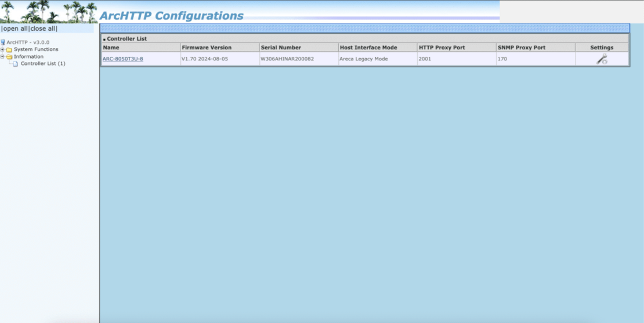Click the ArcHTTP computer icon in tree
Image resolution: width=644 pixels, height=323 pixels.
[3, 42]
